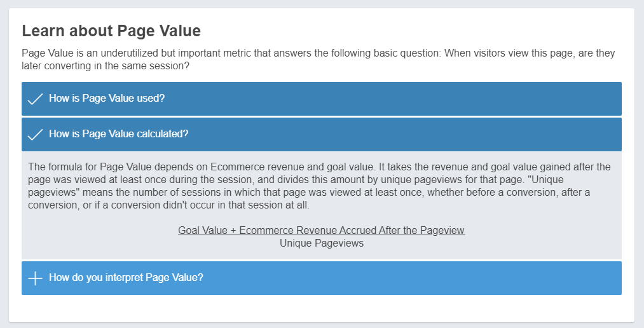Click white card space below the last accordion
The image size is (644, 328).
(x=322, y=308)
